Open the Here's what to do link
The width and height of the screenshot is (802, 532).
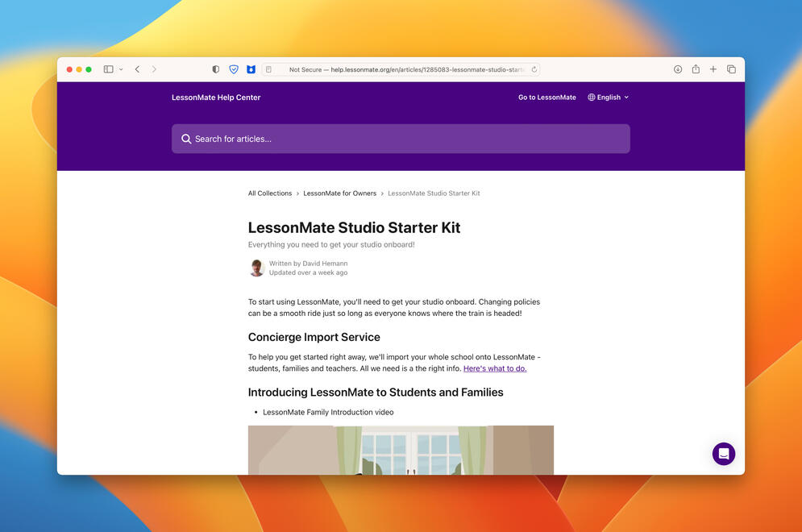[x=495, y=368]
